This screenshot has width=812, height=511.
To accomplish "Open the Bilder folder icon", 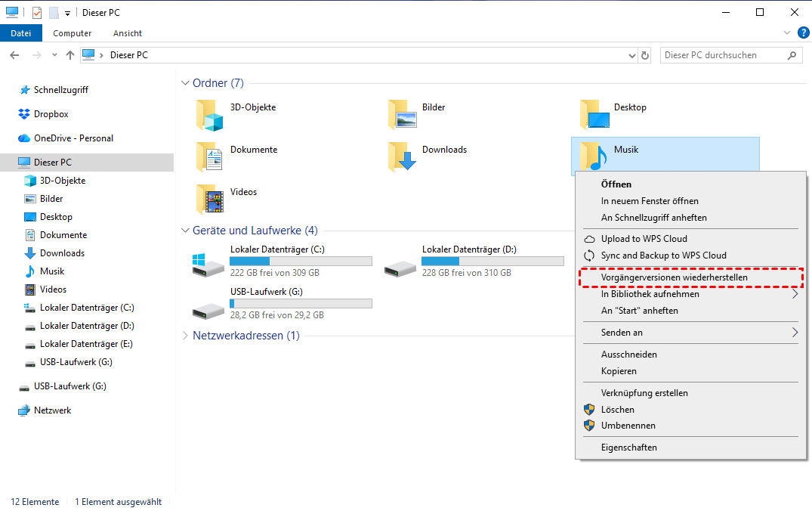I will click(x=403, y=115).
